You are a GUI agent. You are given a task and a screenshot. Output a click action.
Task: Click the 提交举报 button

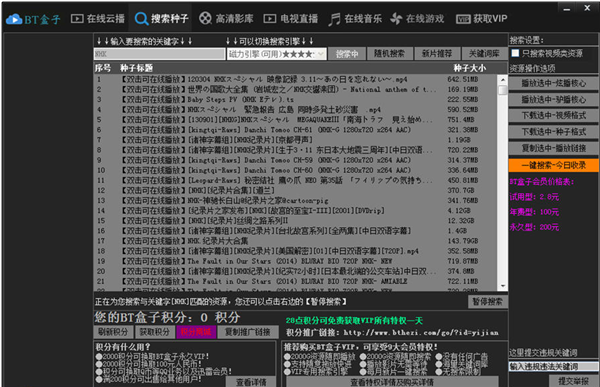point(573,381)
